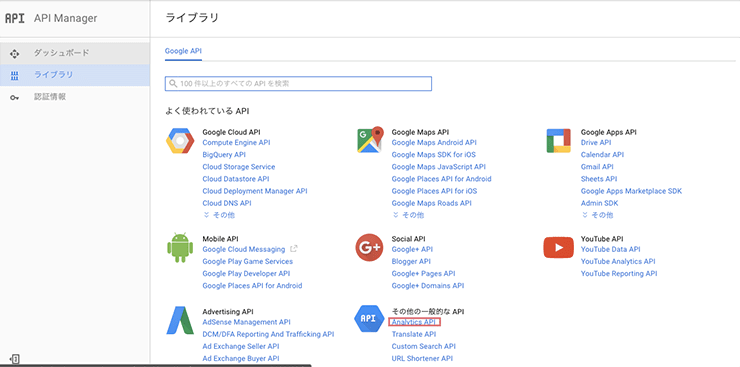This screenshot has height=367, width=740.
Task: Select ライブラリ in the sidebar
Action: click(x=75, y=75)
